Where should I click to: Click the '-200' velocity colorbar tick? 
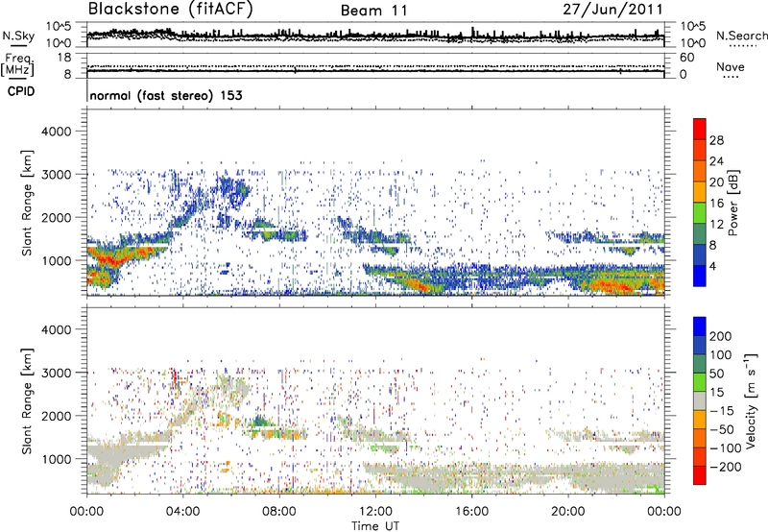725,467
